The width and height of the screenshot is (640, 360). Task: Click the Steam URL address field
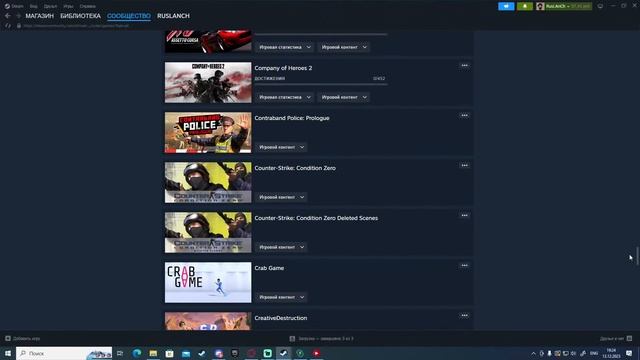(x=76, y=25)
